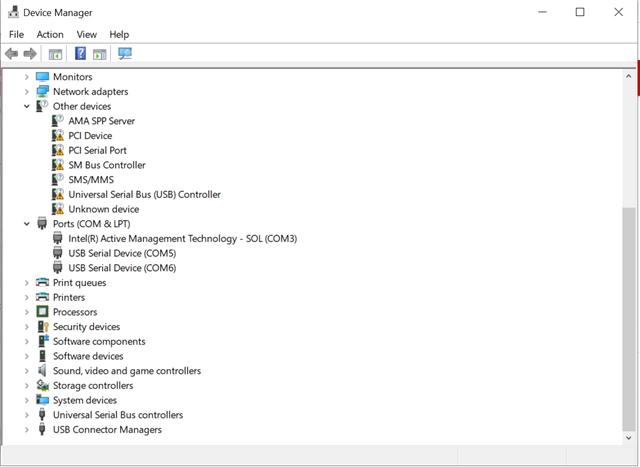Select the AMA SPP Server entry

click(101, 121)
